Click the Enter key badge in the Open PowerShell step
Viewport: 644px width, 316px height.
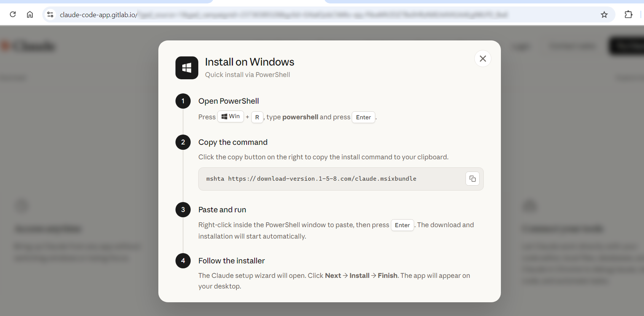[x=363, y=117]
